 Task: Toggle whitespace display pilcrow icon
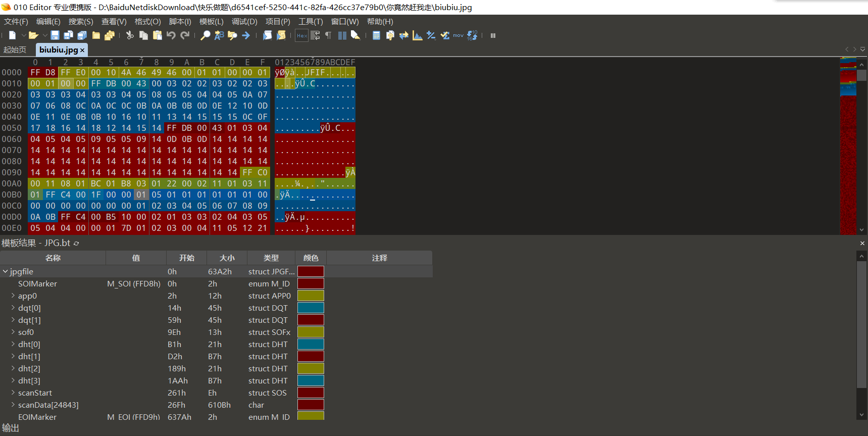328,35
